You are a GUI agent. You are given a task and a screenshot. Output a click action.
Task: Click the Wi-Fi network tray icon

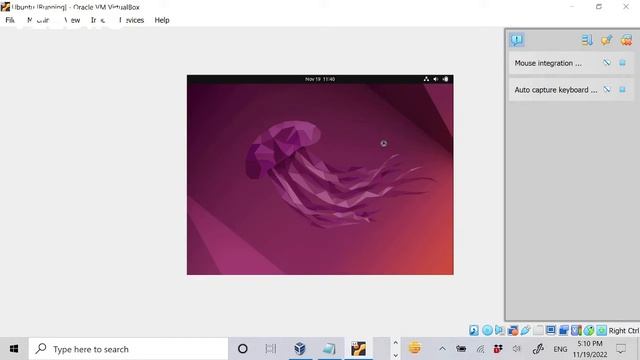pos(480,349)
